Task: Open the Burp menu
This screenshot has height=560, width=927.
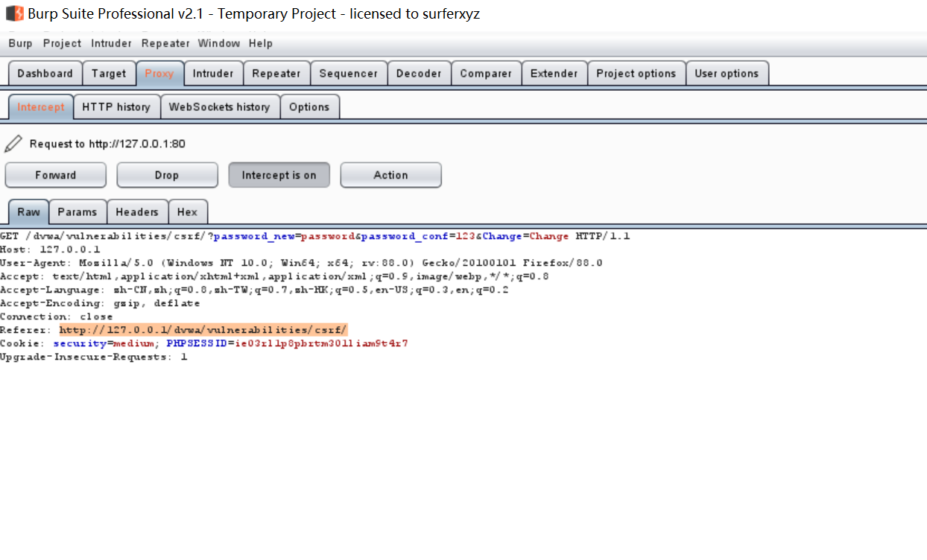Action: pos(20,43)
